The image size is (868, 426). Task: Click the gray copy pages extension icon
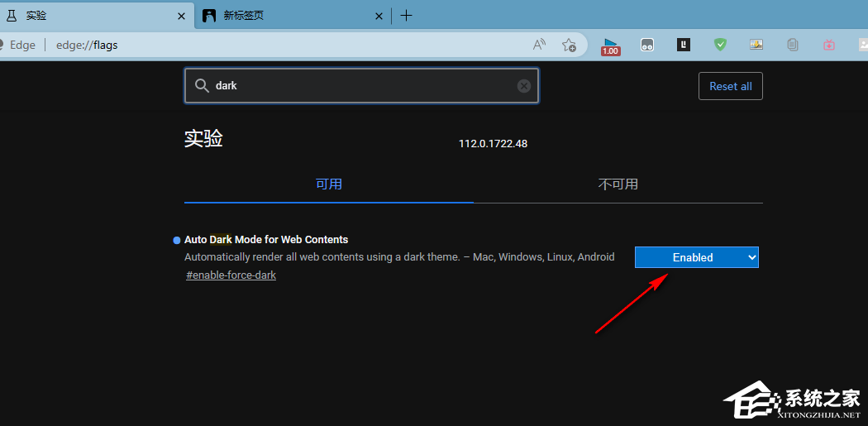793,45
